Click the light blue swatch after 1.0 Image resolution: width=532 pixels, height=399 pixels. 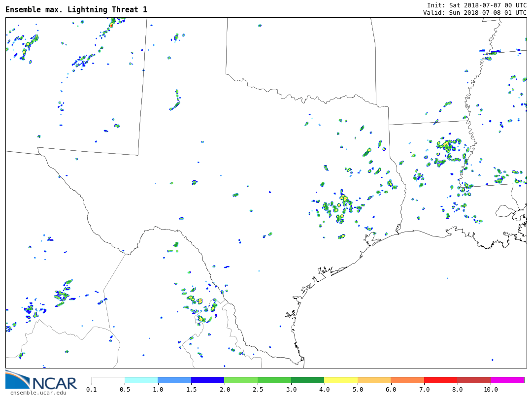174,380
